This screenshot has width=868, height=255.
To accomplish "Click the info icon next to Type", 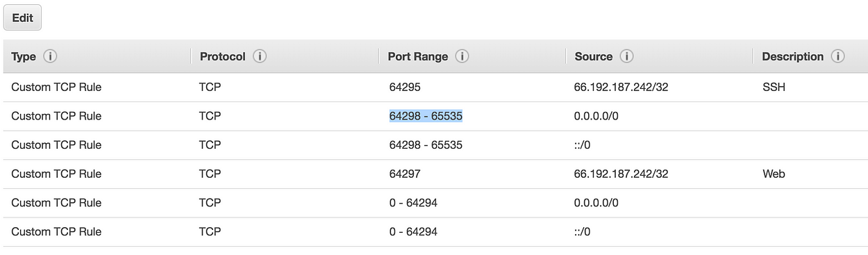I will 50,57.
